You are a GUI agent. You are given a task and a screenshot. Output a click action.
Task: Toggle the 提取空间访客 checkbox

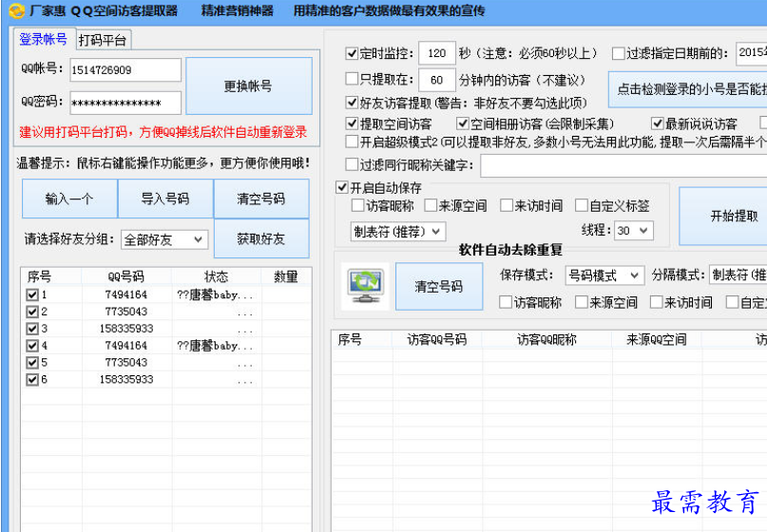352,123
